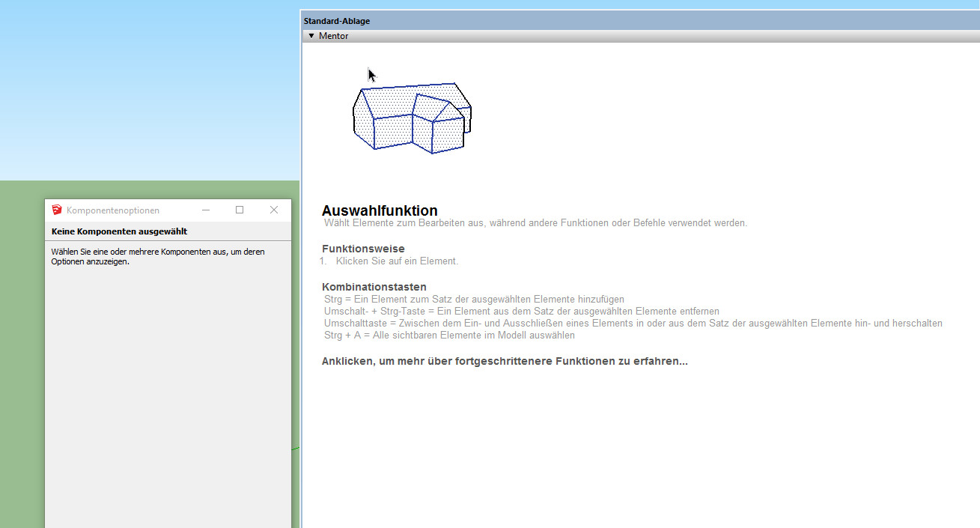
Task: Click the Komponentenoptionen window title text
Action: coord(113,210)
